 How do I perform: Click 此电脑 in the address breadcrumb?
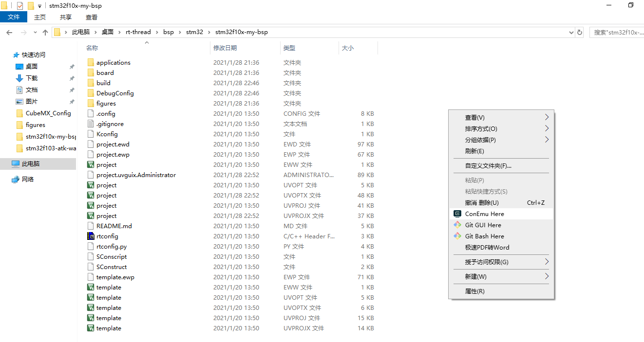tap(81, 32)
